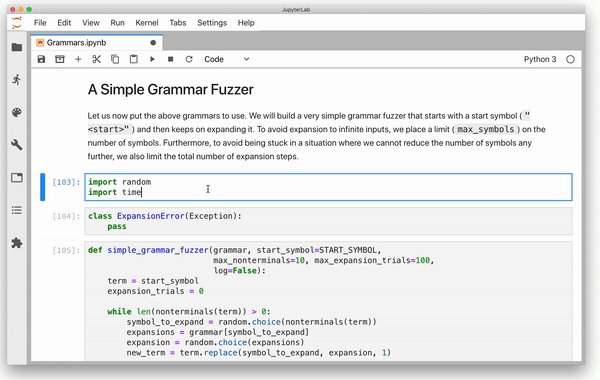600x380 pixels.
Task: Click inside the import random cell editor
Action: (328, 187)
